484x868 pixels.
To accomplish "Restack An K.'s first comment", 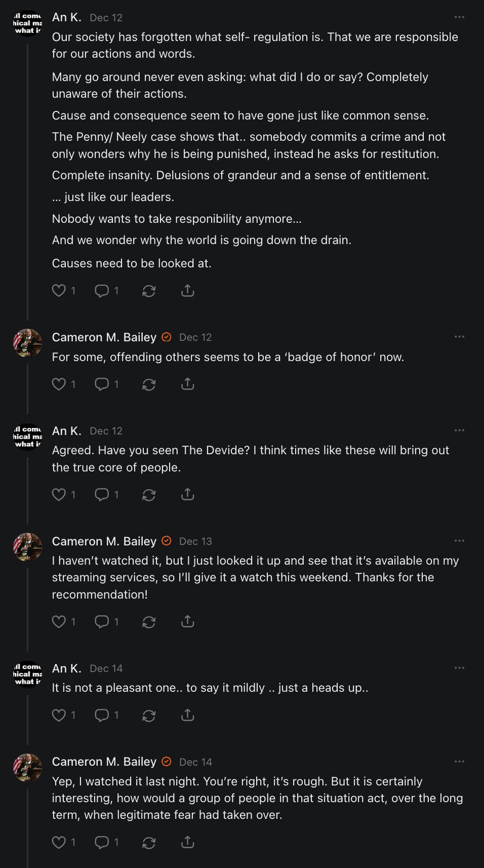I will click(x=149, y=291).
